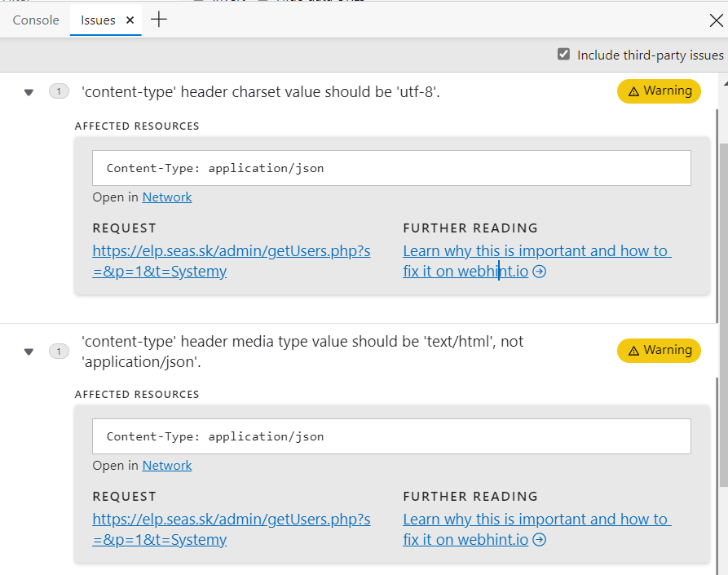
Task: Click the issues list vertical scrollbar
Action: [x=723, y=316]
